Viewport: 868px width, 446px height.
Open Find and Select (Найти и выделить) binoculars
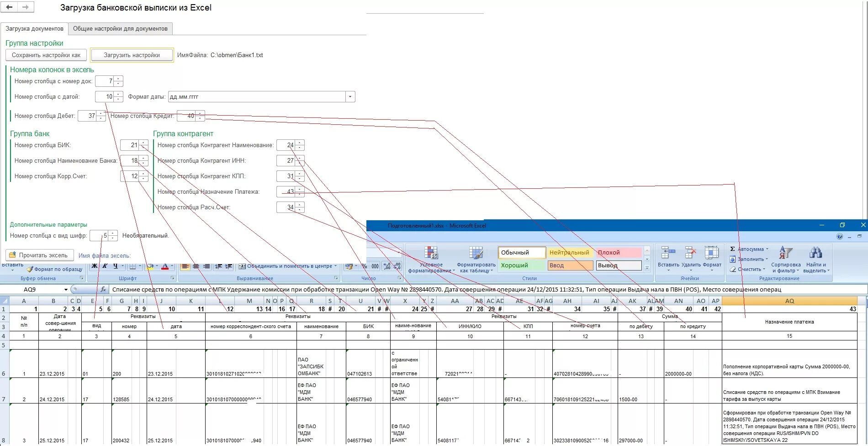[816, 260]
